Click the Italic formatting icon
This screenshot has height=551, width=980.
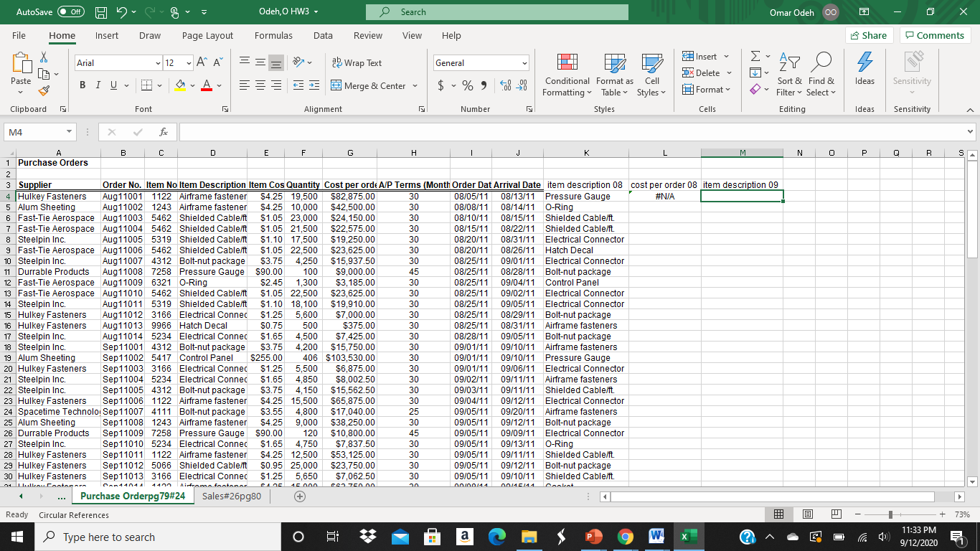97,86
